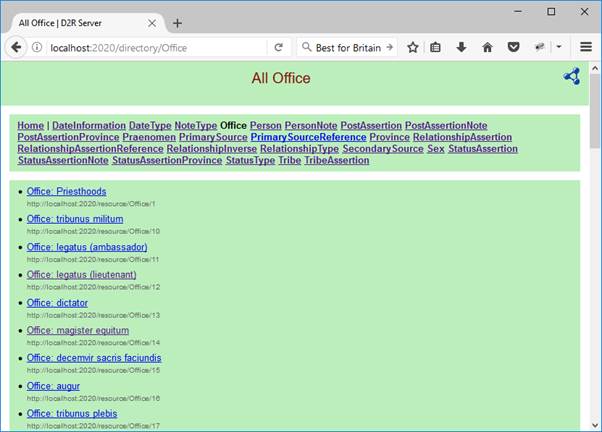Click the address bar URL field
602x432 pixels.
tap(150, 47)
